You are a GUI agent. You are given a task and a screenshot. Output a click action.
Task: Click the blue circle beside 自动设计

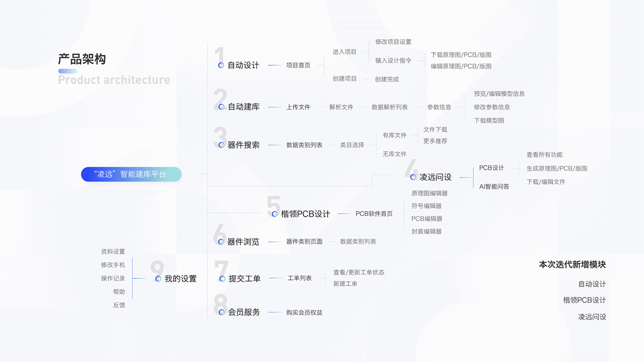221,65
